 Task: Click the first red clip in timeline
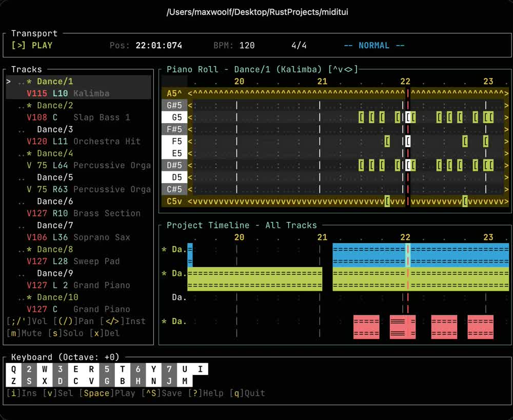coord(366,327)
